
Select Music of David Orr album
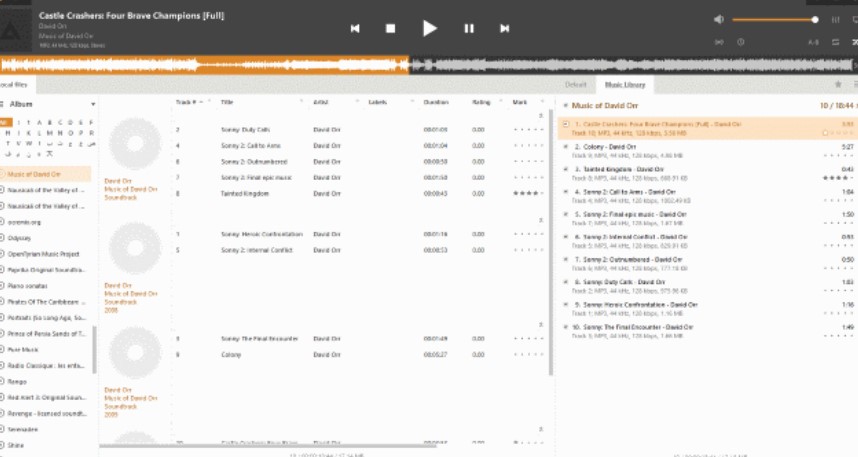click(x=46, y=174)
